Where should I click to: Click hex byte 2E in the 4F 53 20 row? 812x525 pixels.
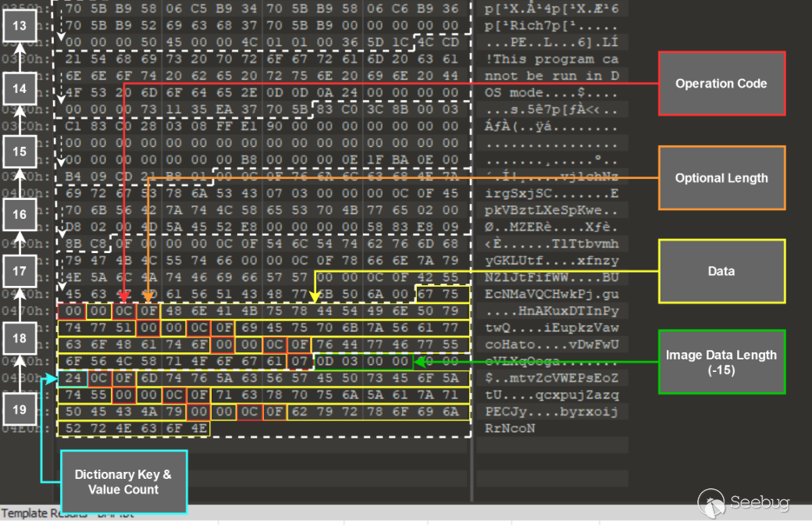click(249, 93)
